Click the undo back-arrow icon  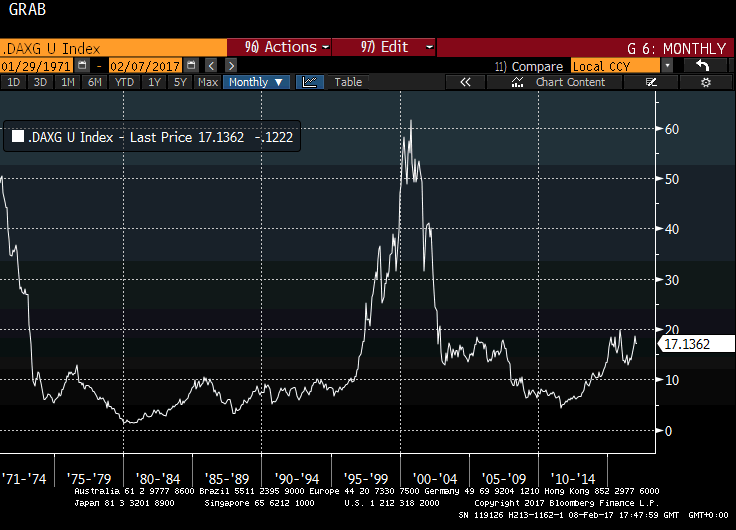tap(704, 65)
